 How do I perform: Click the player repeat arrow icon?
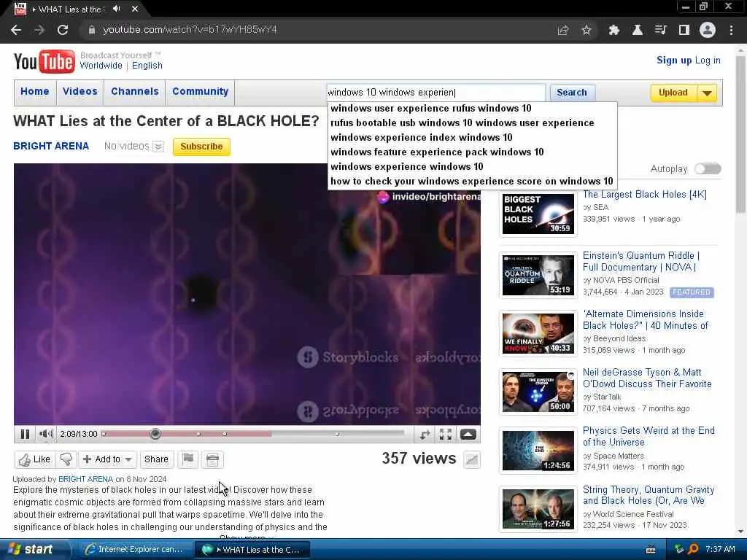click(425, 434)
